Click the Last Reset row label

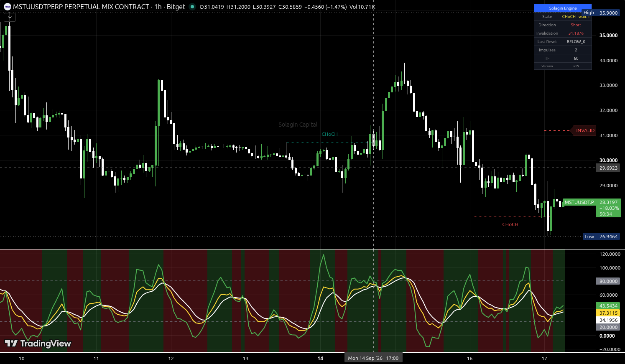(x=547, y=42)
